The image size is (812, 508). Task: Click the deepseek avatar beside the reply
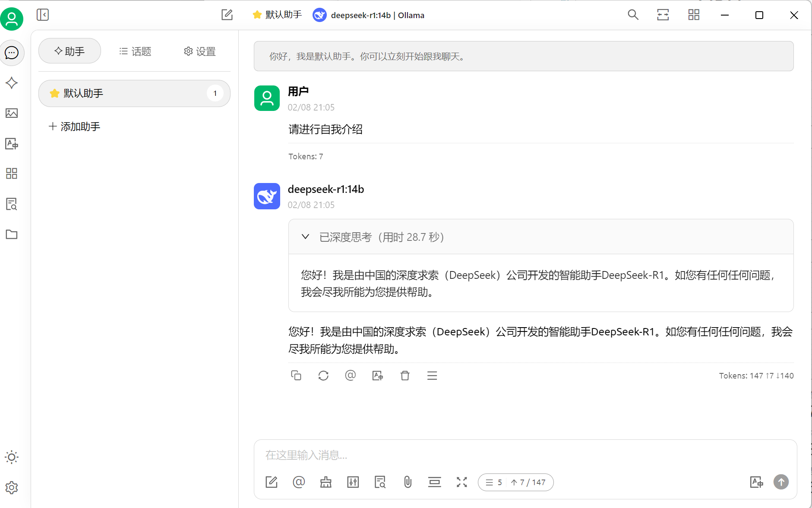click(x=267, y=196)
